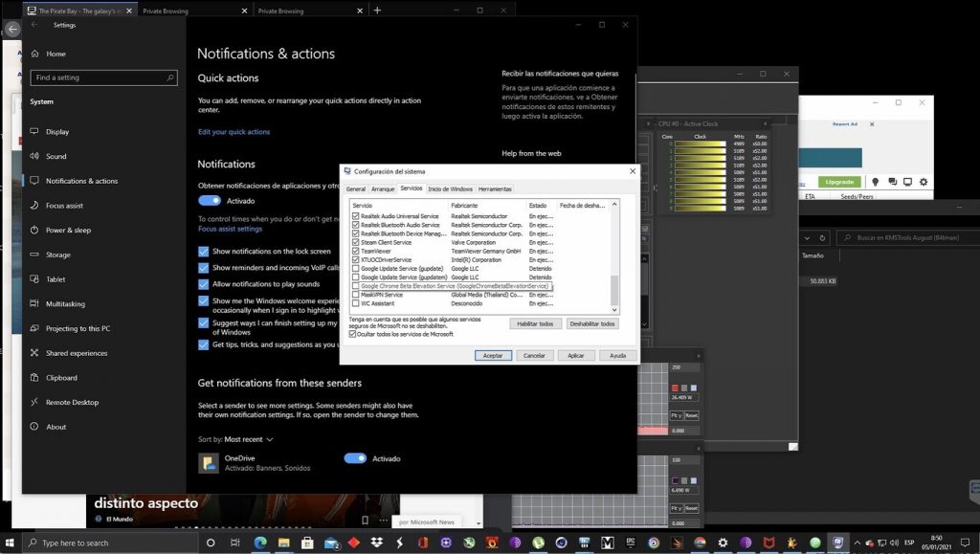Turn off the Notifications Activado toggle
The height and width of the screenshot is (554, 980).
[x=212, y=201]
